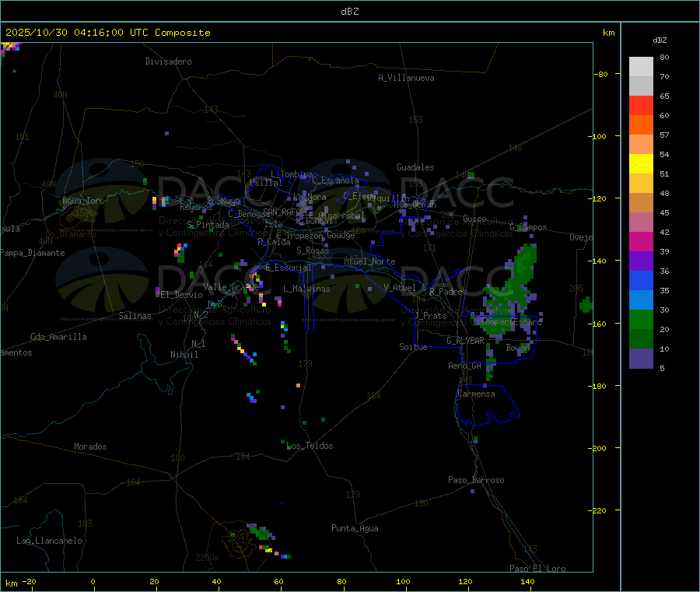This screenshot has width=700, height=592.
Task: Click the Lag.Llancanelo label
Action: 49,541
